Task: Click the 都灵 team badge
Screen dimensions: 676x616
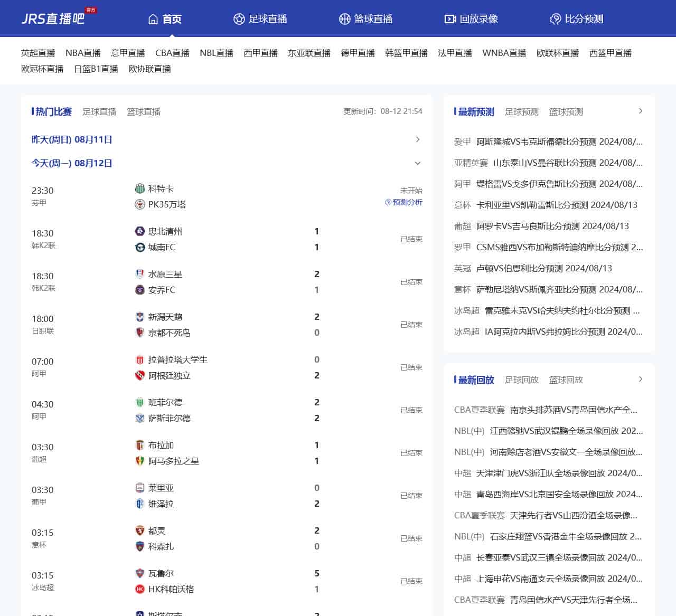Action: coord(140,530)
